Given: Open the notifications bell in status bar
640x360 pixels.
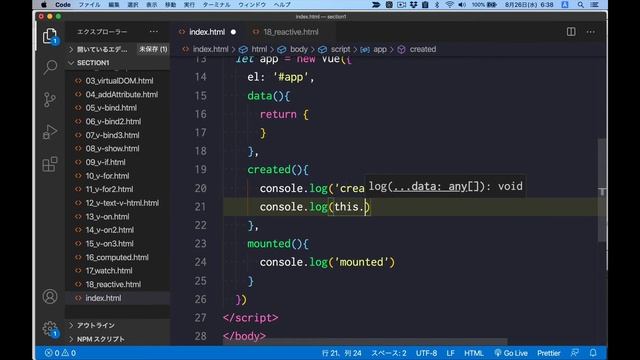Looking at the screenshot, I should 593,353.
